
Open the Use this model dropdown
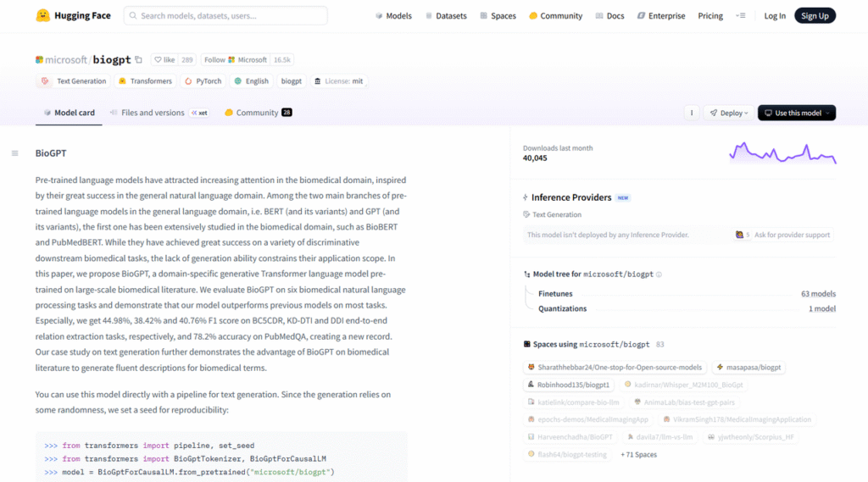[x=796, y=113]
